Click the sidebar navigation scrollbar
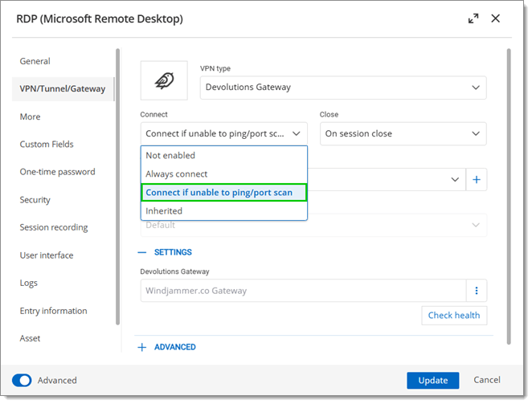 tap(118, 186)
